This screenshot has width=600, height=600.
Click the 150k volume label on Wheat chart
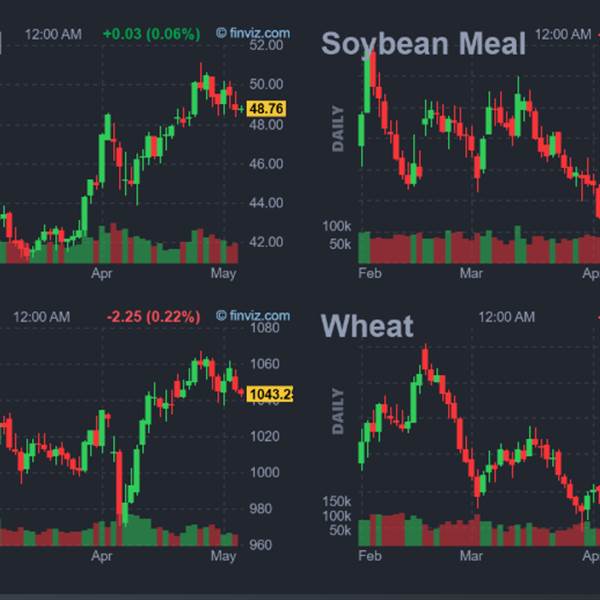pyautogui.click(x=336, y=501)
